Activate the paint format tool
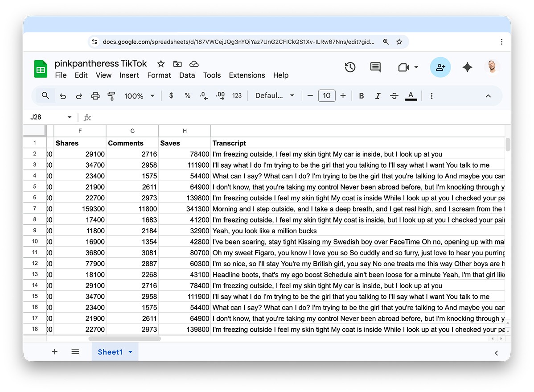534x392 pixels. point(111,96)
